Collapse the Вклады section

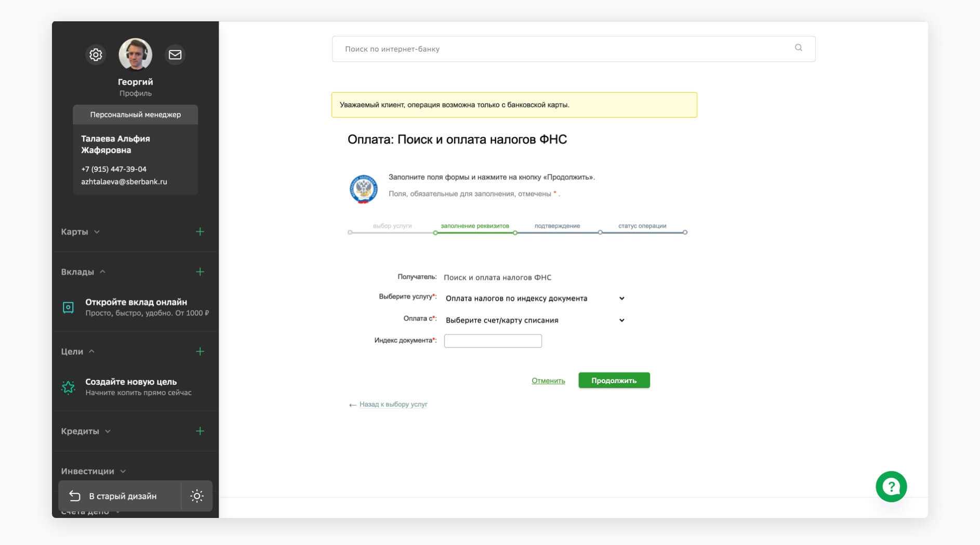tap(83, 272)
